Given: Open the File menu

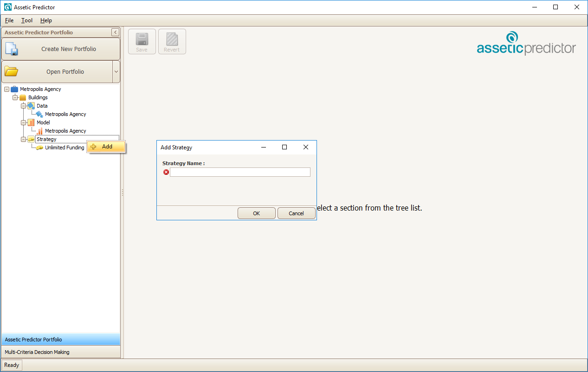Looking at the screenshot, I should [x=9, y=20].
